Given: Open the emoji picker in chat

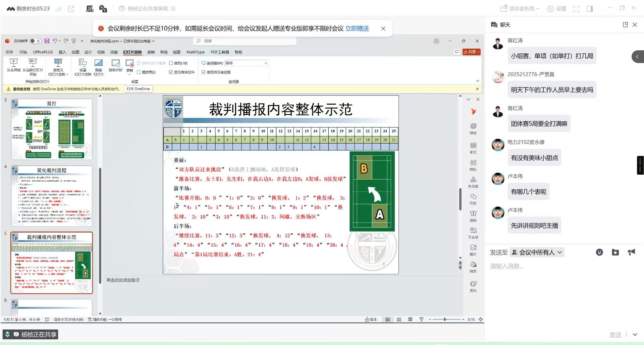Looking at the screenshot, I should (599, 252).
